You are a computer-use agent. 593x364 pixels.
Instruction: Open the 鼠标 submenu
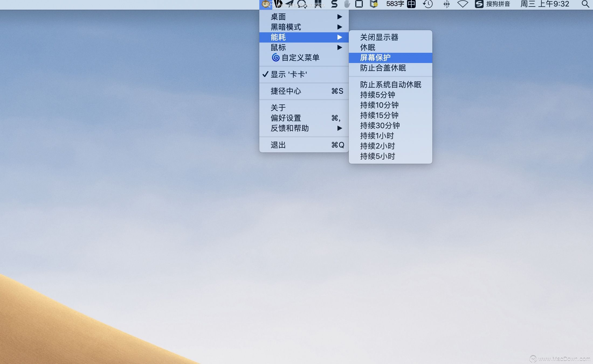click(278, 47)
